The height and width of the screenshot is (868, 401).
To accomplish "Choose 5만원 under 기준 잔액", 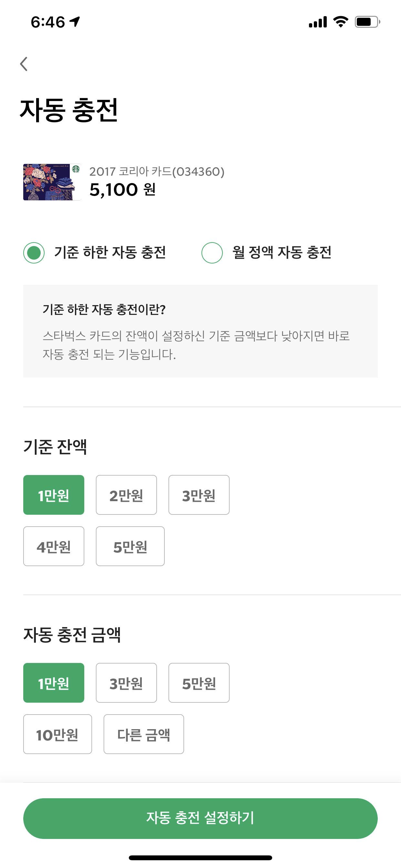I will point(130,546).
